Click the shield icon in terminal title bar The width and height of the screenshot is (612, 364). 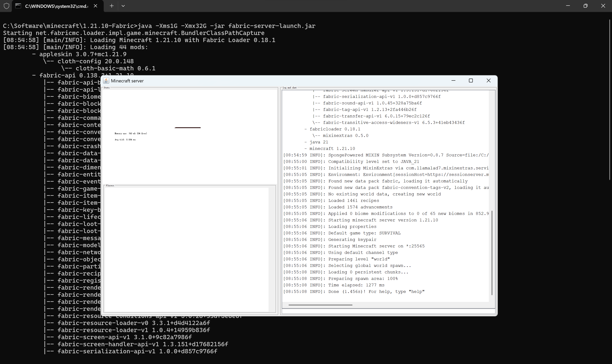point(7,6)
